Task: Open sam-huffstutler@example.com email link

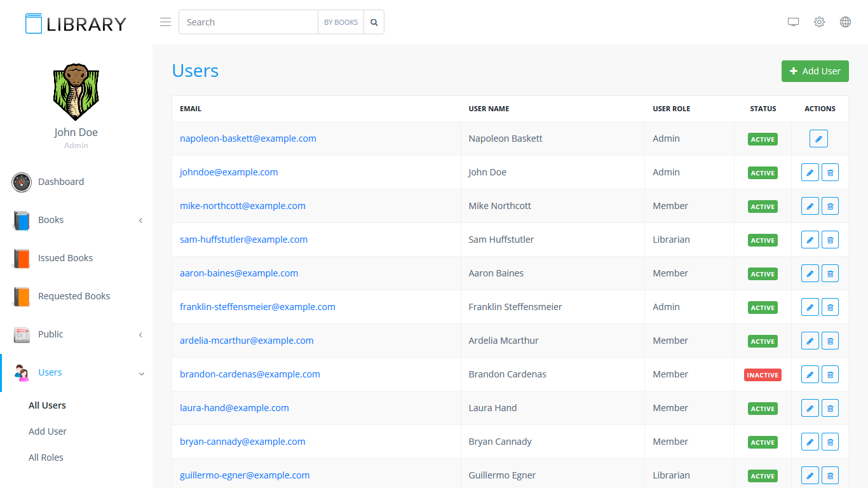Action: click(243, 240)
